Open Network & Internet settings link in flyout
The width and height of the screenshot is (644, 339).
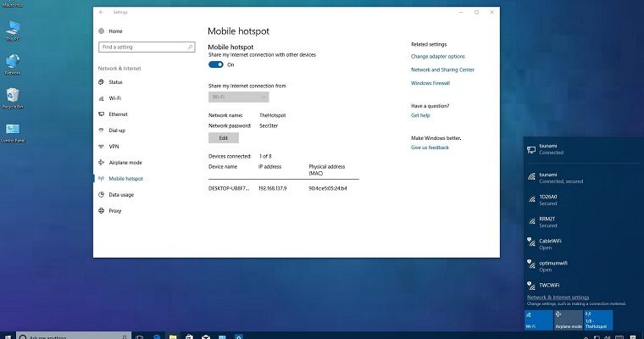tap(558, 297)
